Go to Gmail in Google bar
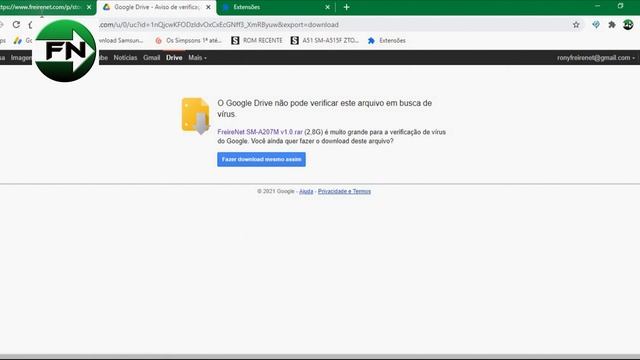640x360 pixels. (x=151, y=58)
